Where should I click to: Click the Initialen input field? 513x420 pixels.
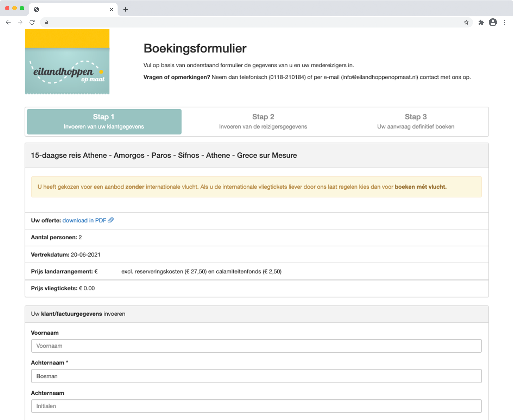(256, 406)
